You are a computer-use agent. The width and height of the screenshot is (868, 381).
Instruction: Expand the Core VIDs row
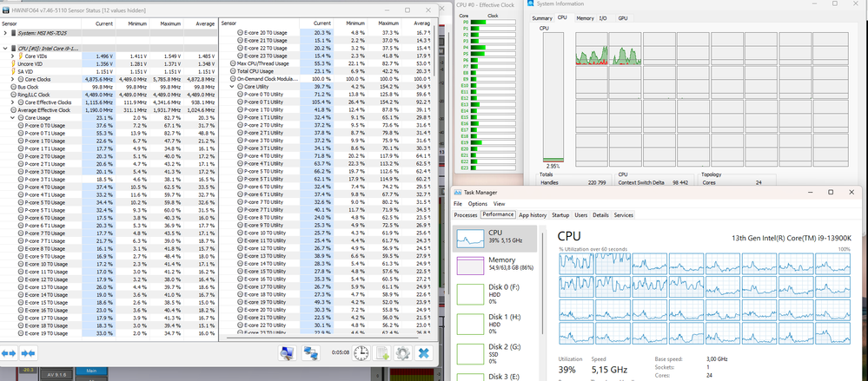12,56
